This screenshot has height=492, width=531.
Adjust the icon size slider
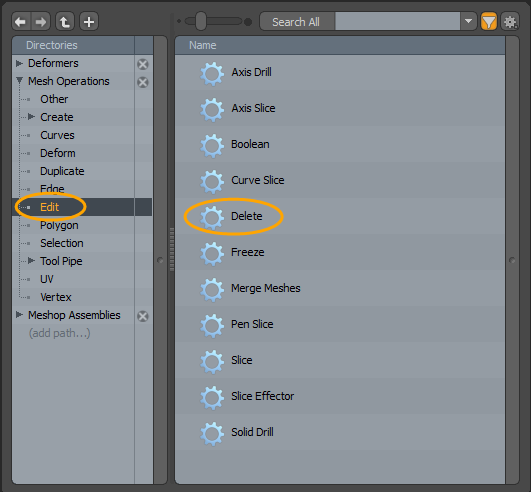pyautogui.click(x=200, y=21)
